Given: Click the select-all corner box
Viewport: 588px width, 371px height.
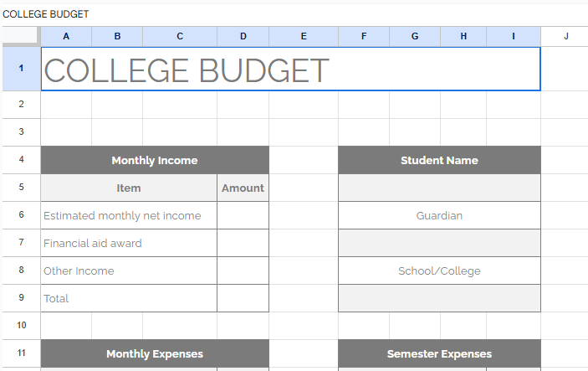Looking at the screenshot, I should pos(20,36).
